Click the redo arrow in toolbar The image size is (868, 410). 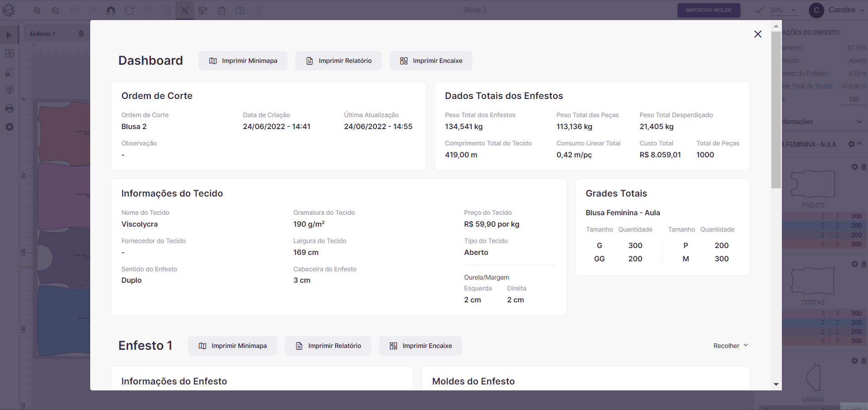pos(92,10)
